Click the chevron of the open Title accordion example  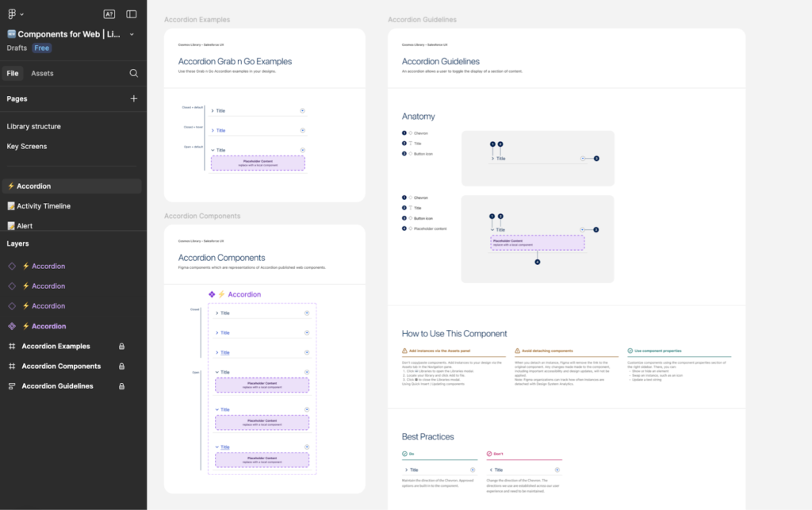click(213, 150)
